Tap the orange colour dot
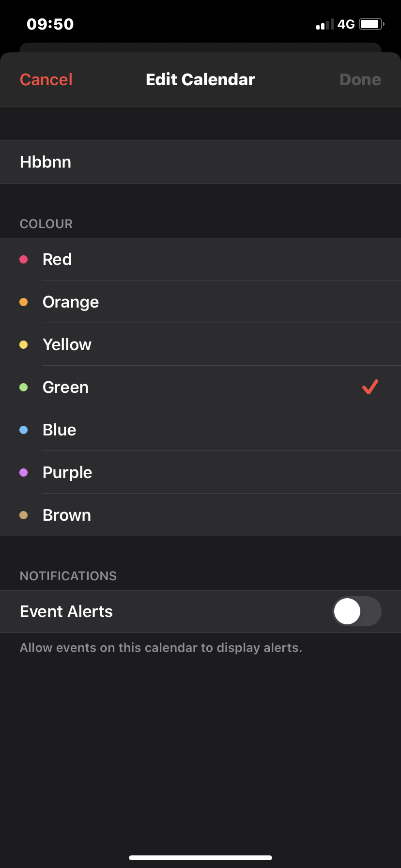401x868 pixels. click(23, 302)
